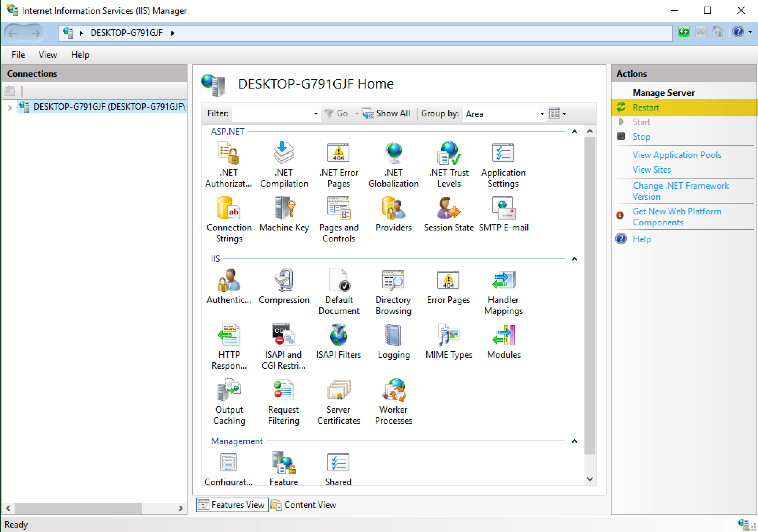This screenshot has height=532, width=758.
Task: Click Change .NET Framework Version link
Action: 681,191
